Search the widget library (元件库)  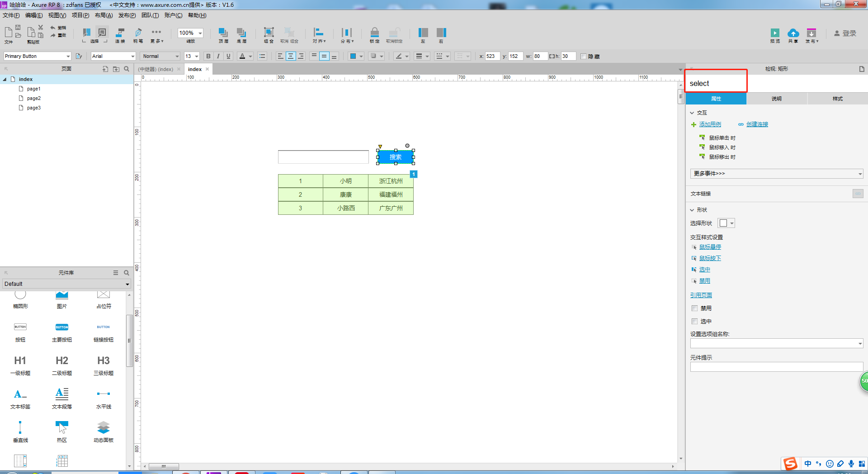point(127,273)
